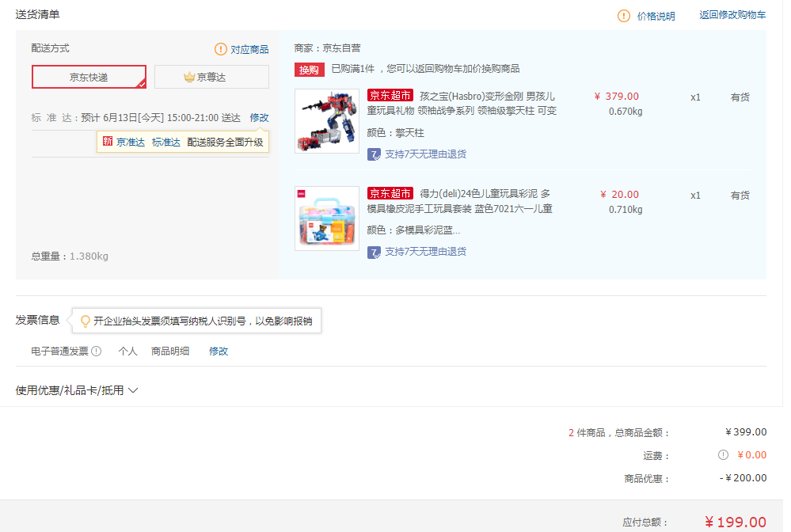This screenshot has width=791, height=532.
Task: Modify invoice info via 修改
Action: click(219, 351)
